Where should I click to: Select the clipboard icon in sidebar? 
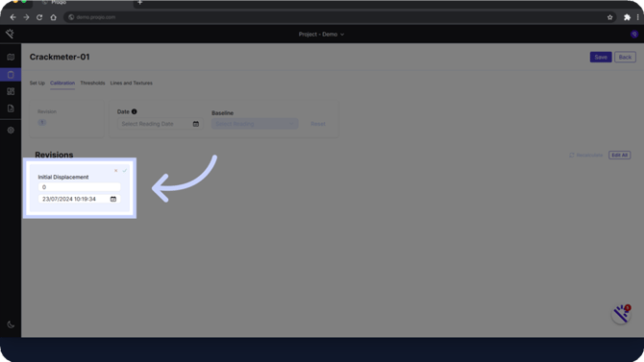point(11,75)
